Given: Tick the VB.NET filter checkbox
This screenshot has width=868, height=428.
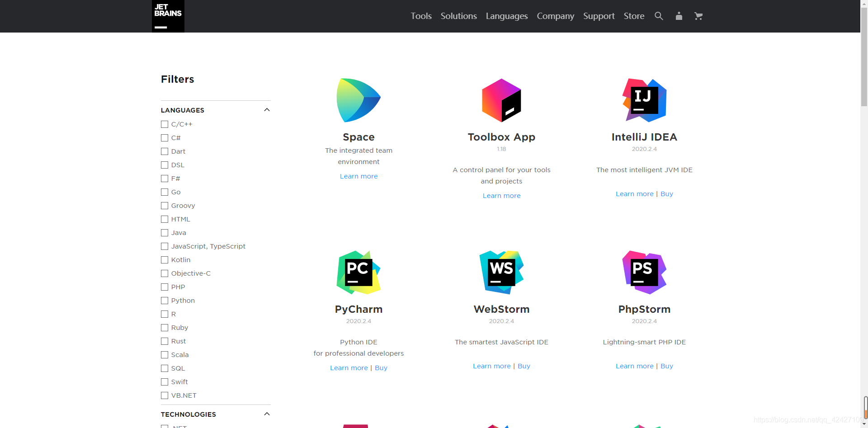Looking at the screenshot, I should click(x=165, y=395).
